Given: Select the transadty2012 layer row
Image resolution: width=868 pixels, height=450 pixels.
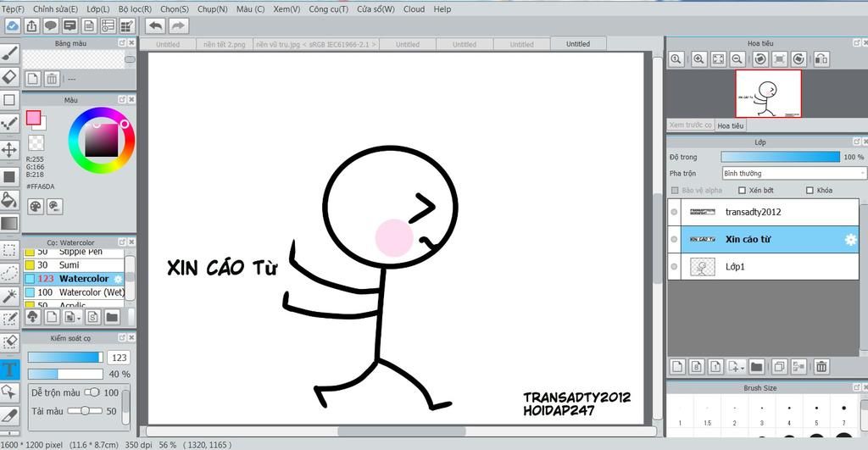Looking at the screenshot, I should point(764,212).
